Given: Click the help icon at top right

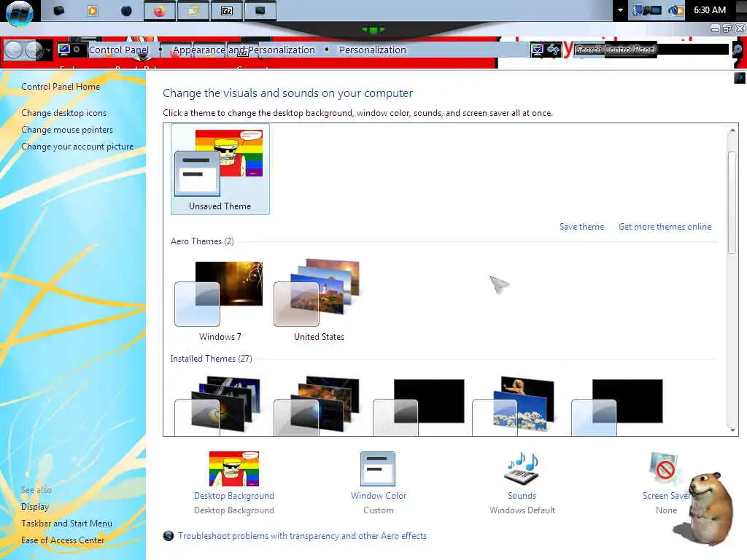Looking at the screenshot, I should point(740,78).
